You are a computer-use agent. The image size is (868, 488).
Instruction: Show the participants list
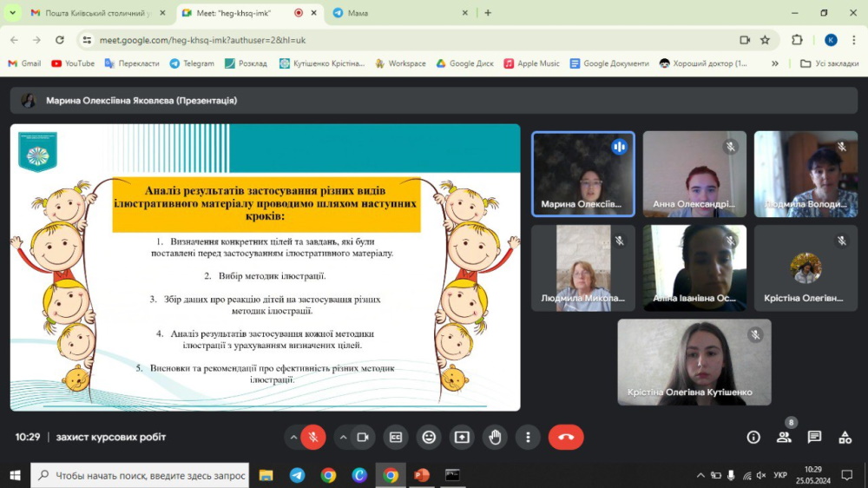point(784,438)
